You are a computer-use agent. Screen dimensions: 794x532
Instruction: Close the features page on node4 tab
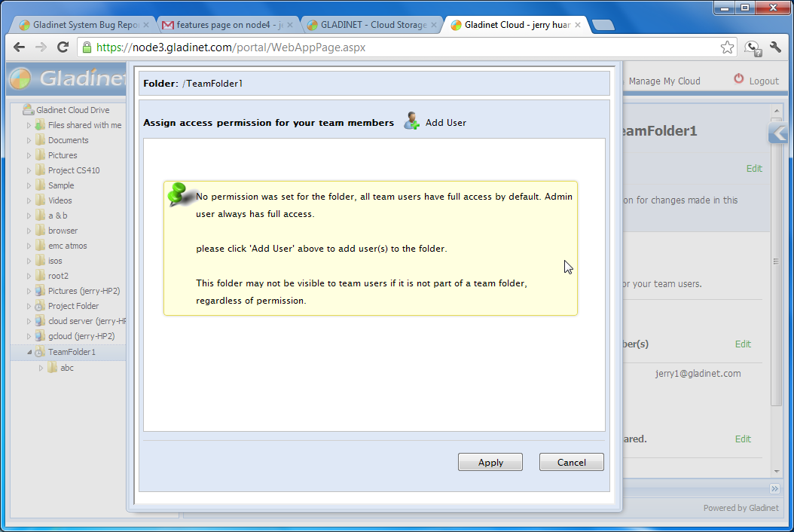pyautogui.click(x=289, y=25)
